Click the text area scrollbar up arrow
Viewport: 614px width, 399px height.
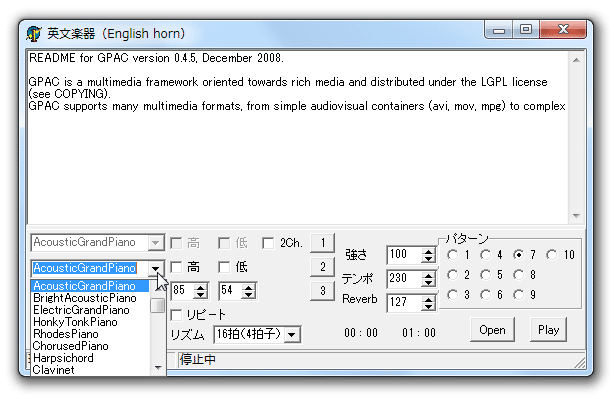click(576, 60)
